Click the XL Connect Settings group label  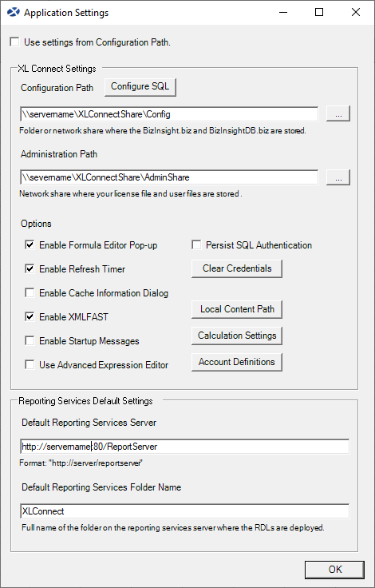click(x=57, y=69)
